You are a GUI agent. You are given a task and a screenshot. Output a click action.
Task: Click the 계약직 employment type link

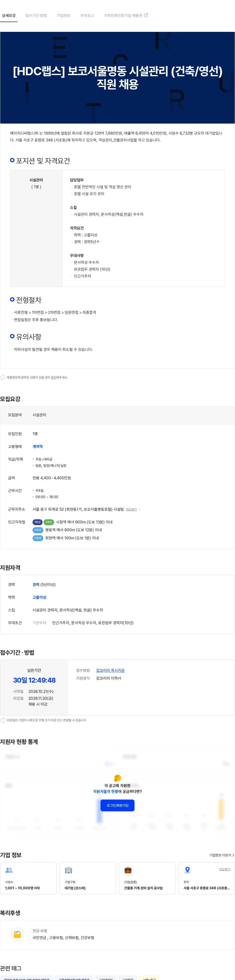click(38, 446)
